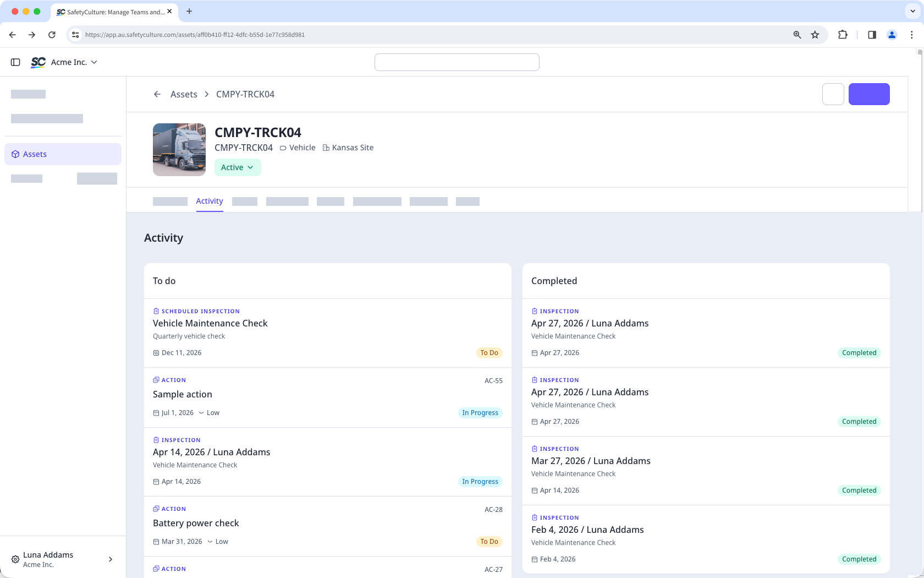This screenshot has width=924, height=578.
Task: Click the purple primary button at top right
Action: (x=869, y=94)
